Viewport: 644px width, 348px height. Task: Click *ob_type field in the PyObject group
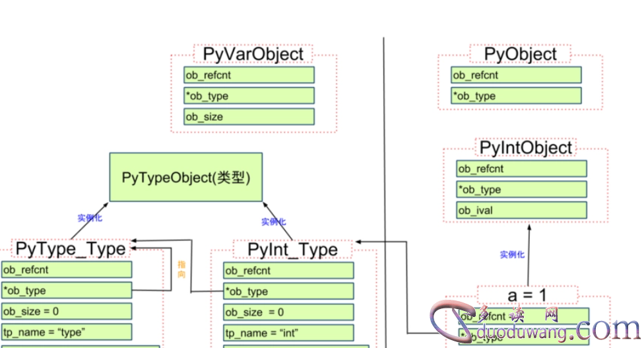[x=516, y=96]
